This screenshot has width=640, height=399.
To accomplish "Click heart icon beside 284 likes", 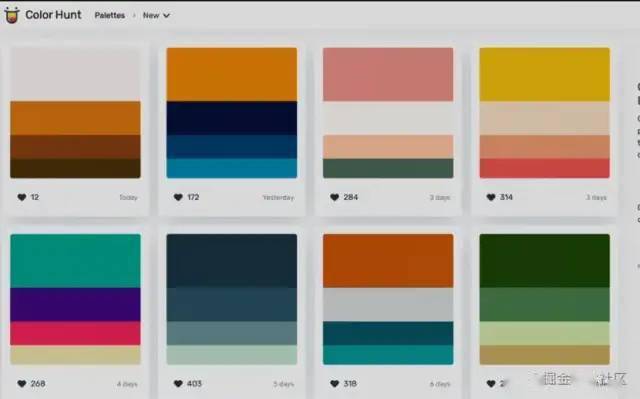I will pyautogui.click(x=335, y=197).
